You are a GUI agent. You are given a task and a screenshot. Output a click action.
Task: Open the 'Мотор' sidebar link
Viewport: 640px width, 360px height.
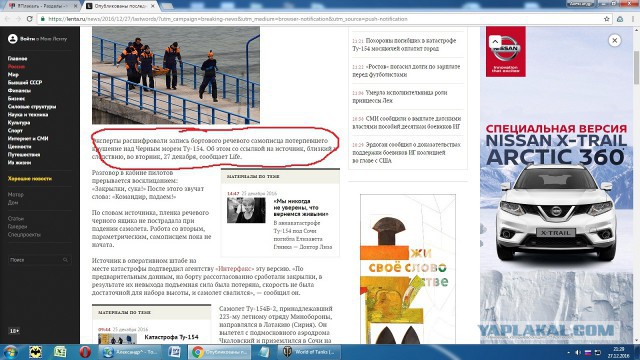click(16, 194)
